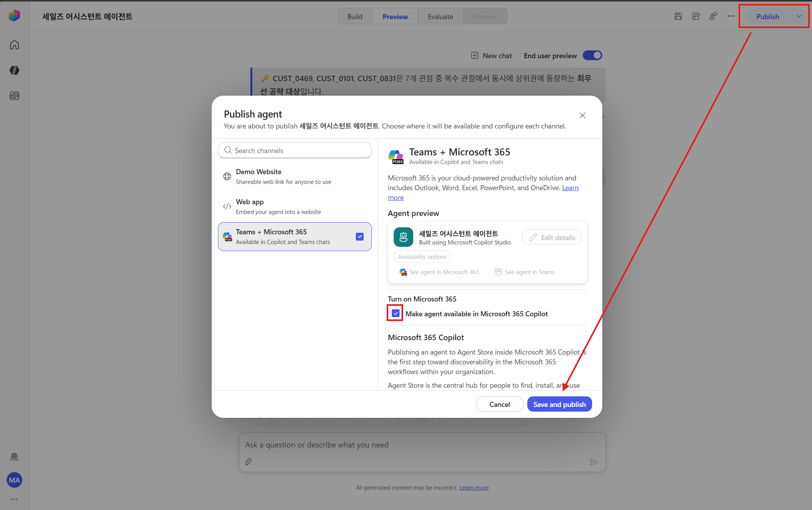Click the Share icon in top toolbar
Viewport: 812px width, 510px height.
(x=696, y=16)
